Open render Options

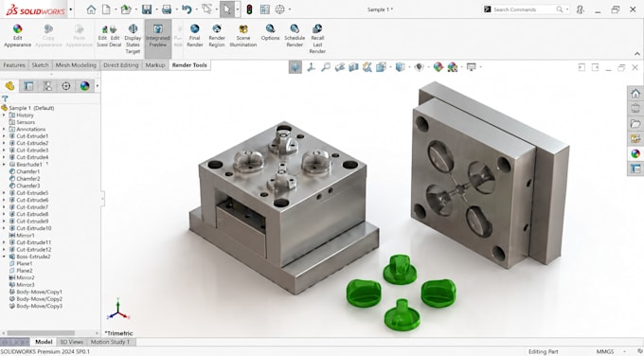click(270, 32)
